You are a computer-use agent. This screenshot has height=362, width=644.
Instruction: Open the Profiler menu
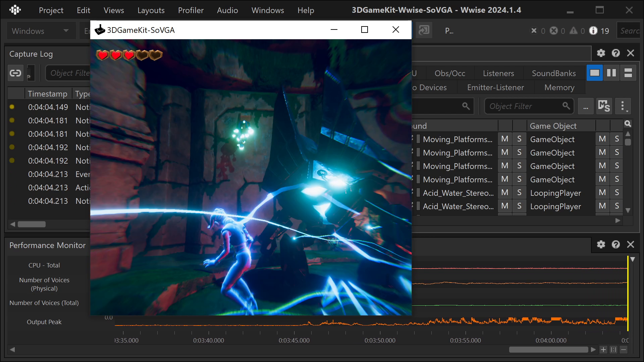[191, 10]
